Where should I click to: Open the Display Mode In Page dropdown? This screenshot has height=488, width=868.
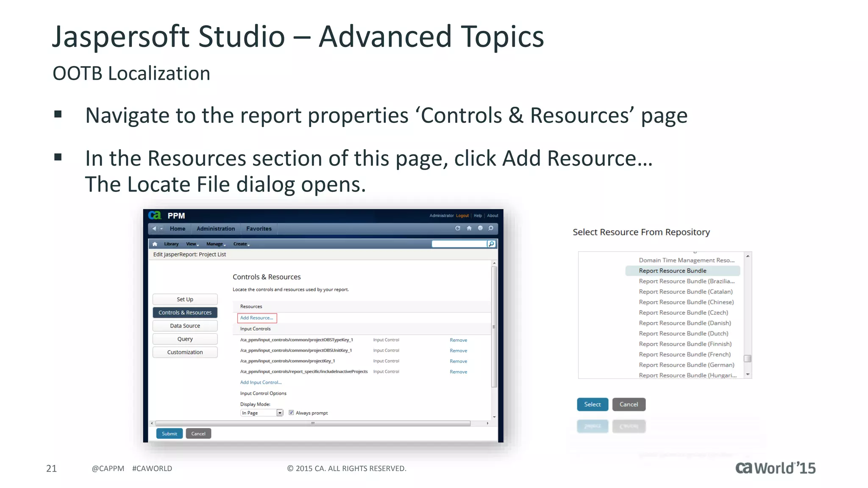[262, 413]
